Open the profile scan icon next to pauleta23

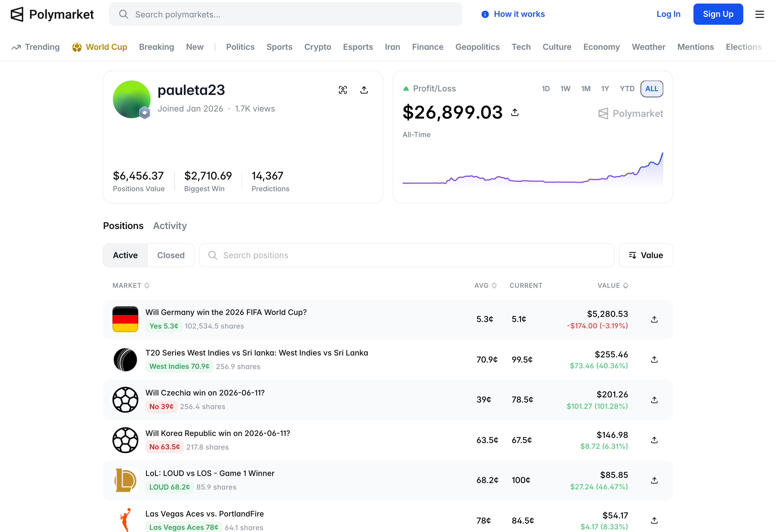click(343, 90)
